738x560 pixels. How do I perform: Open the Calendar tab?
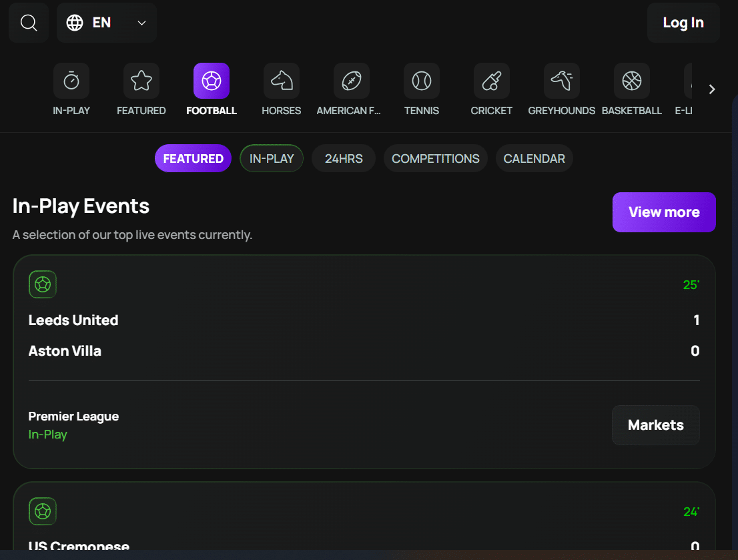click(x=534, y=159)
